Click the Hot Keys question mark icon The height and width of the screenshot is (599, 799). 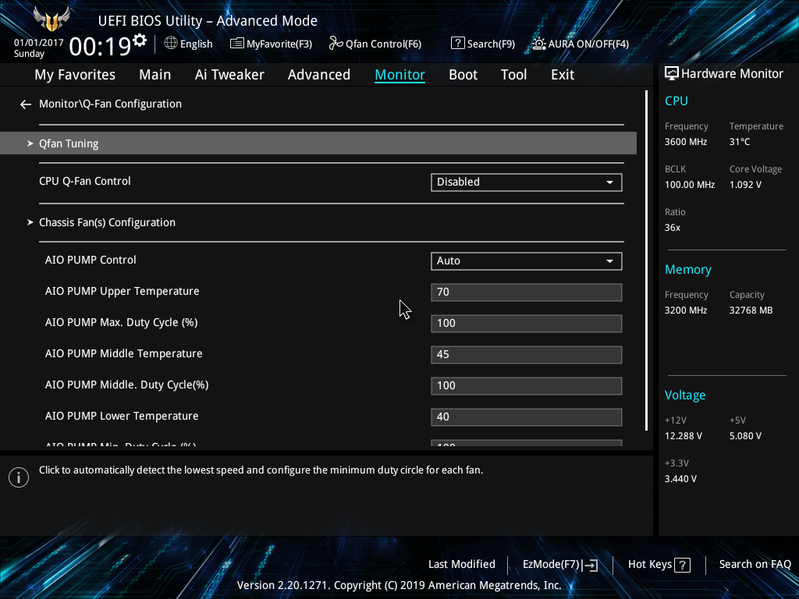point(682,565)
